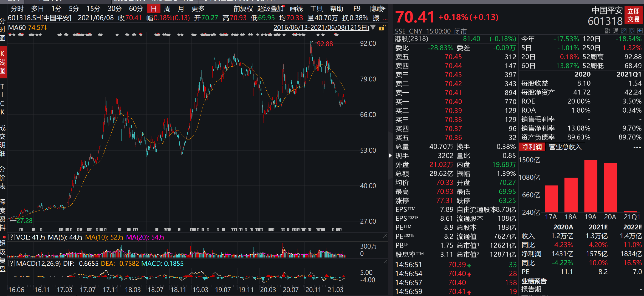Click the first R marker at chart bottom
The height and width of the screenshot is (296, 644).
point(21,230)
